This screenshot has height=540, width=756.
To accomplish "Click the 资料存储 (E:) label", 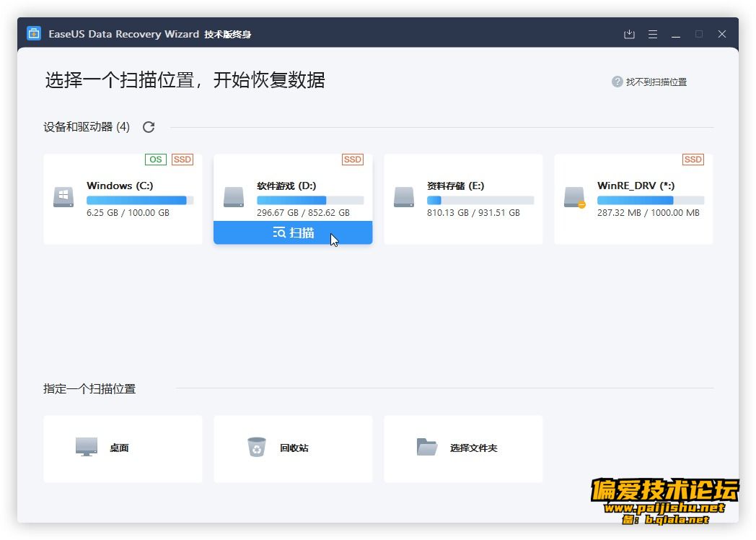I will pos(456,186).
